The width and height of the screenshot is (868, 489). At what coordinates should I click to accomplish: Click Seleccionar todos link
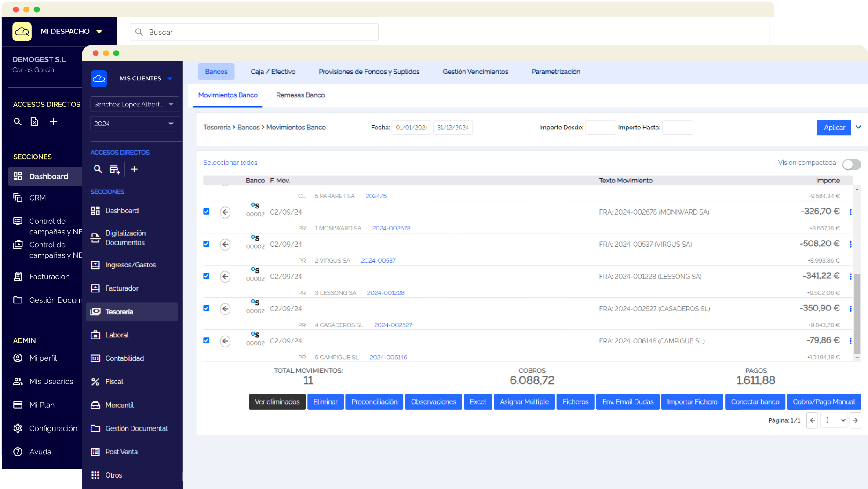pos(230,163)
